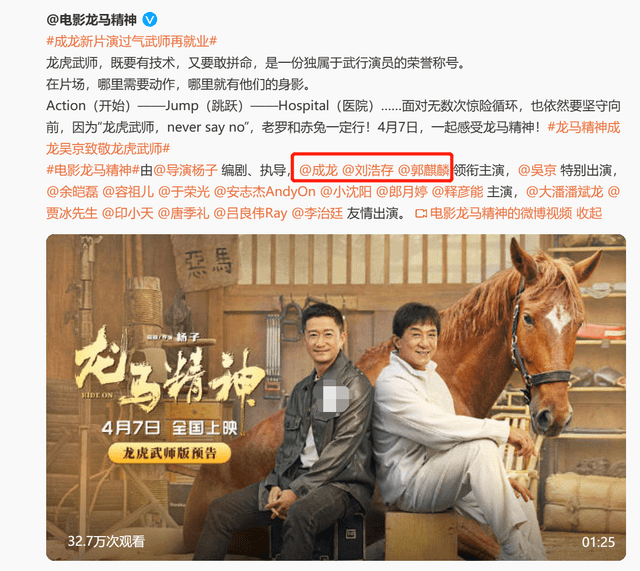Open the @电影龙马精神 account name
The image size is (640, 571).
coord(91,19)
